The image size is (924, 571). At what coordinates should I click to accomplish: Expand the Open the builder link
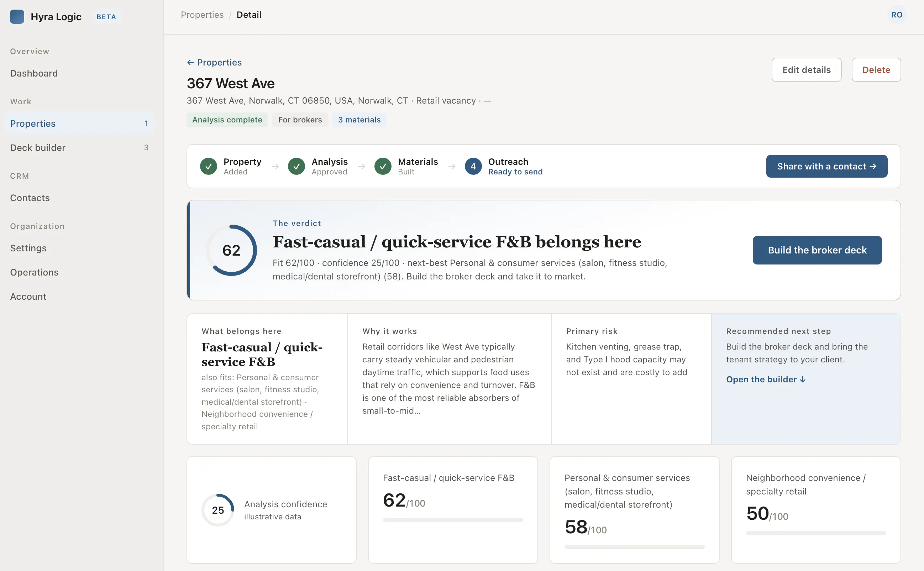pyautogui.click(x=766, y=379)
